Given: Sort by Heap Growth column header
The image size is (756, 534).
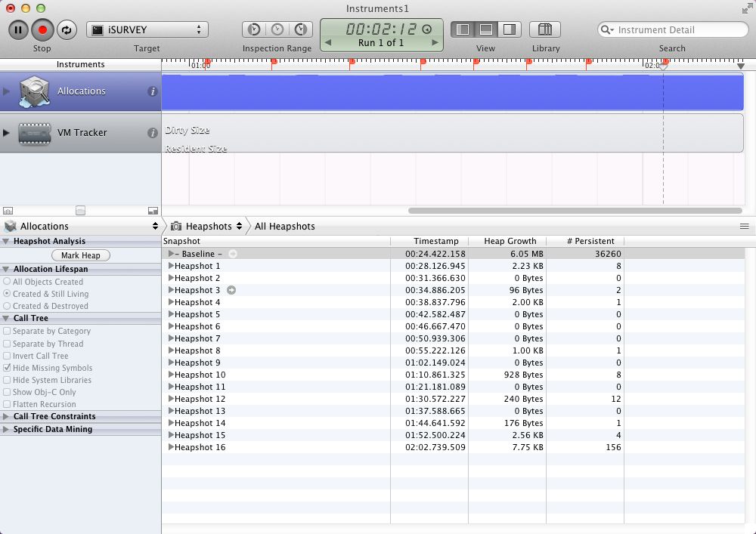Looking at the screenshot, I should pyautogui.click(x=507, y=241).
